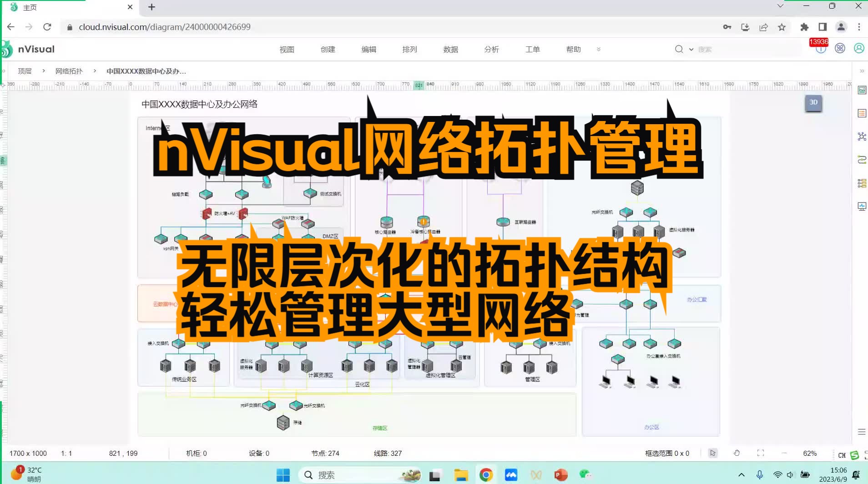The width and height of the screenshot is (868, 484).
Task: Click the search magnifier icon
Action: click(x=679, y=49)
